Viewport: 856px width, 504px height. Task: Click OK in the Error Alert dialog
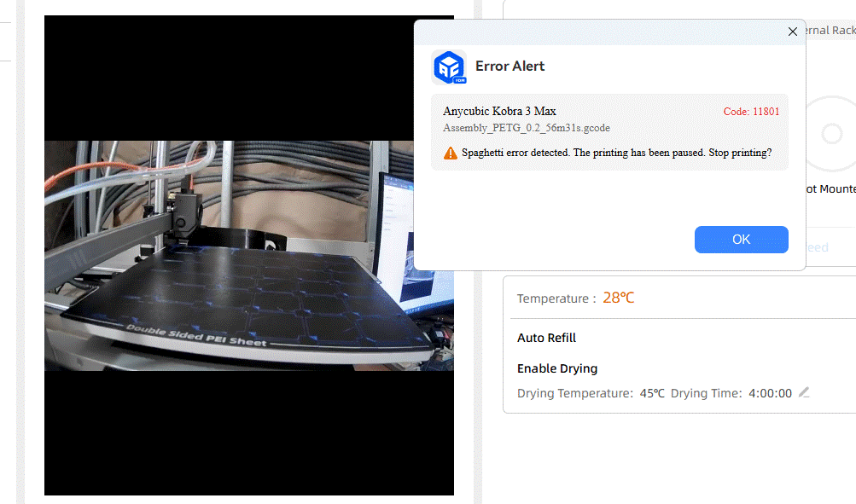pyautogui.click(x=741, y=240)
